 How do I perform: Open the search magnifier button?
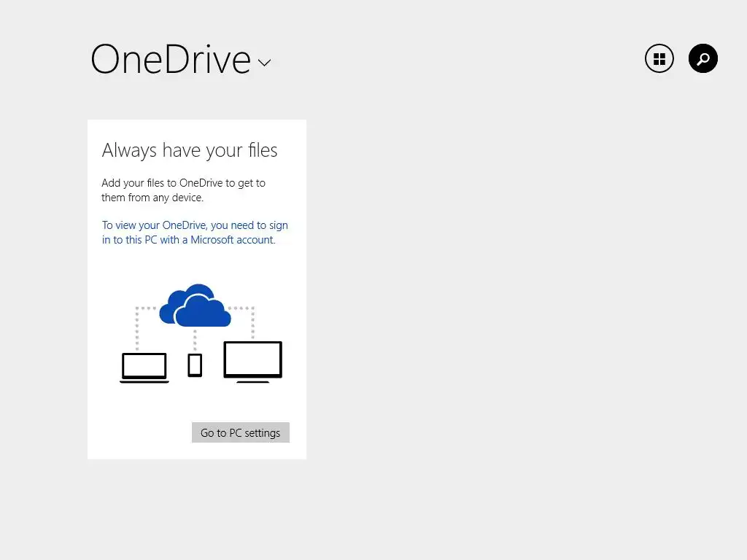coord(703,58)
